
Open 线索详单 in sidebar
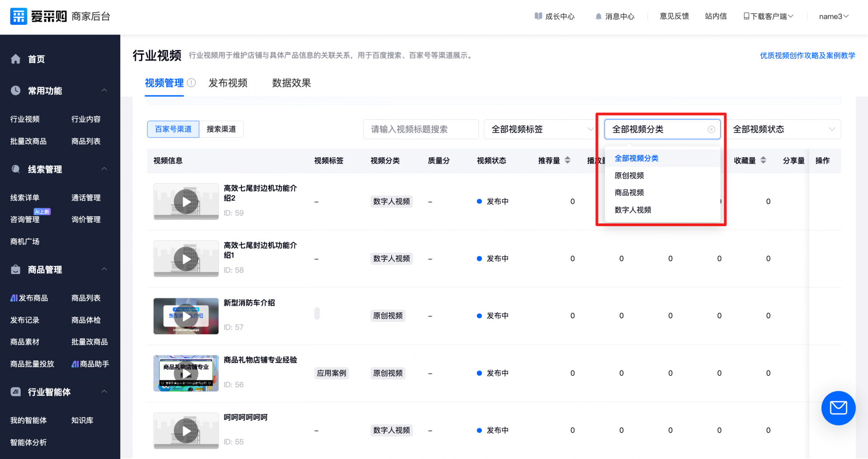click(x=25, y=198)
